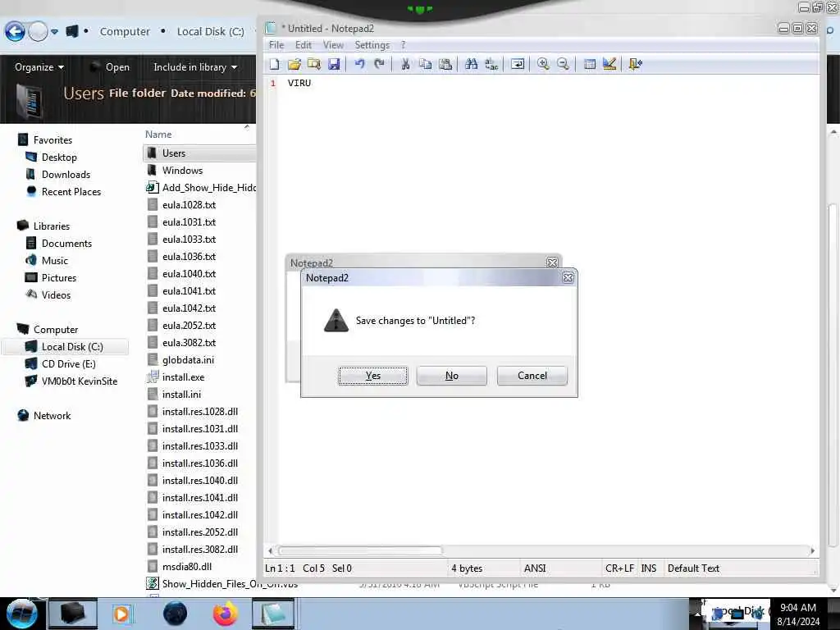Screen dimensions: 840x630
Task: Click the Undo arrow in Notepad2 toolbar
Action: point(359,64)
